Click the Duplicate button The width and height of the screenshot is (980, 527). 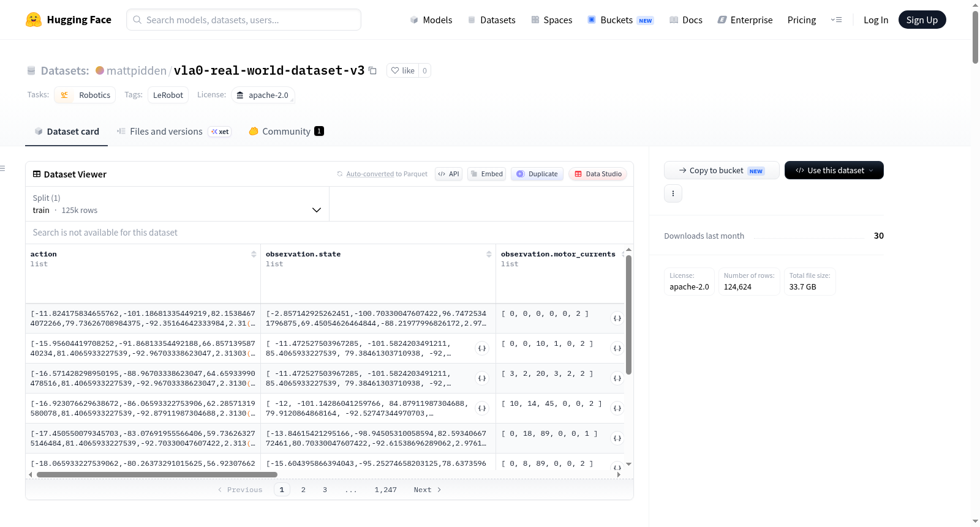coord(537,174)
